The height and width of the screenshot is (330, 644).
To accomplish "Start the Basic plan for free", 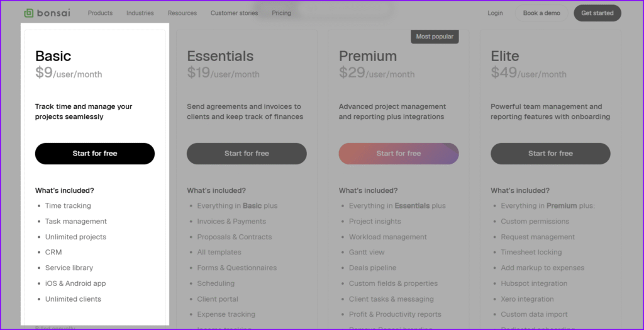I will coord(95,154).
